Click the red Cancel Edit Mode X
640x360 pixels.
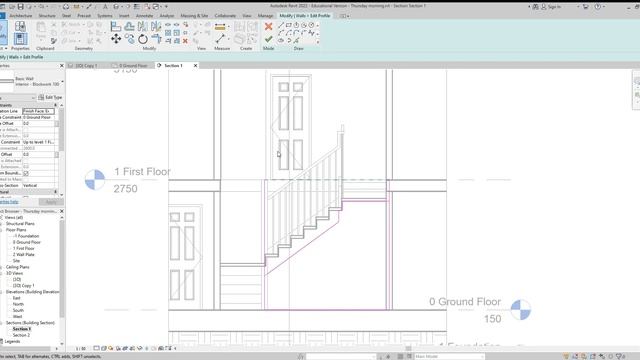pyautogui.click(x=268, y=27)
